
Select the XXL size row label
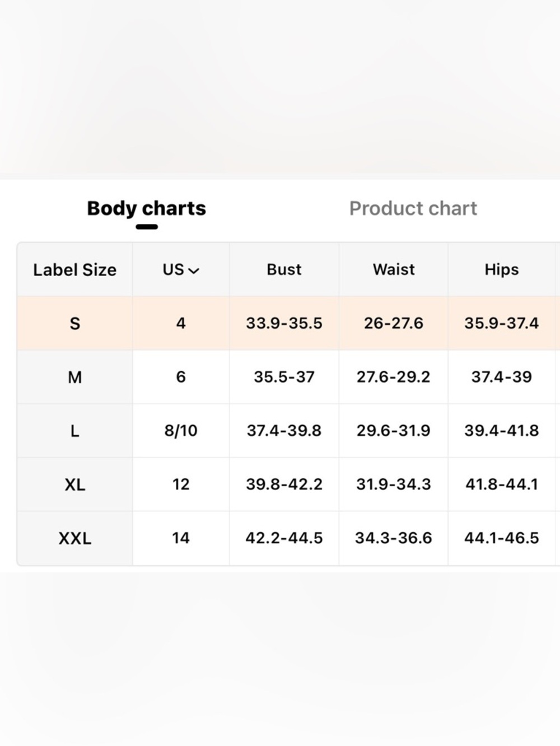[74, 538]
